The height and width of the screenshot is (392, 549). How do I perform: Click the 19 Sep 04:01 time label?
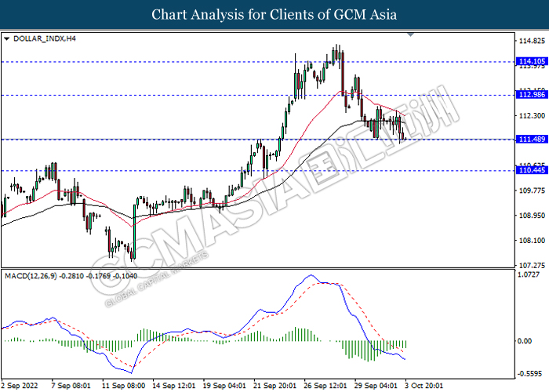(224, 386)
